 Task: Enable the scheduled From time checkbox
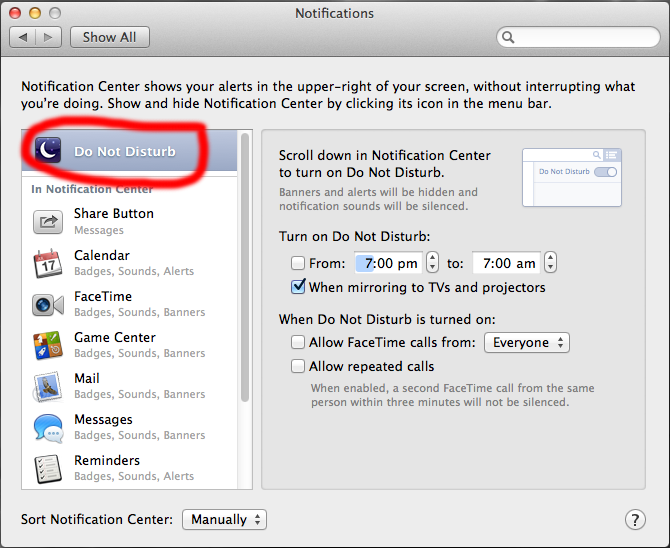click(x=297, y=264)
